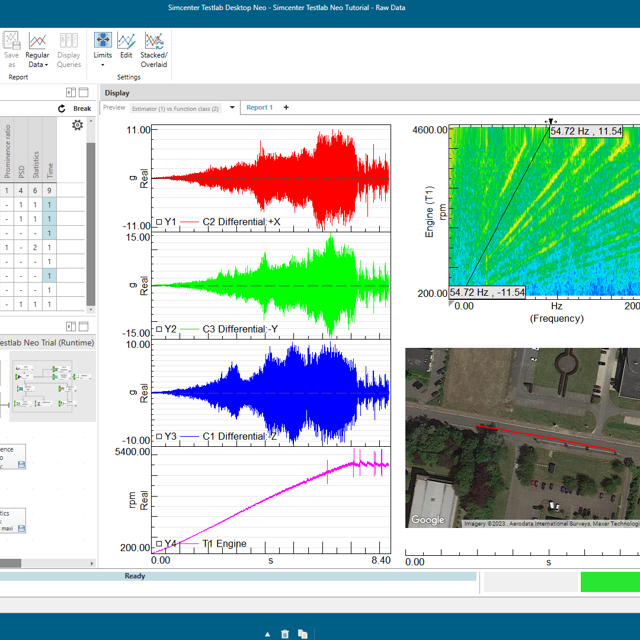Screen dimensions: 640x640
Task: Click the table scroll-up arrow
Action: (91, 121)
